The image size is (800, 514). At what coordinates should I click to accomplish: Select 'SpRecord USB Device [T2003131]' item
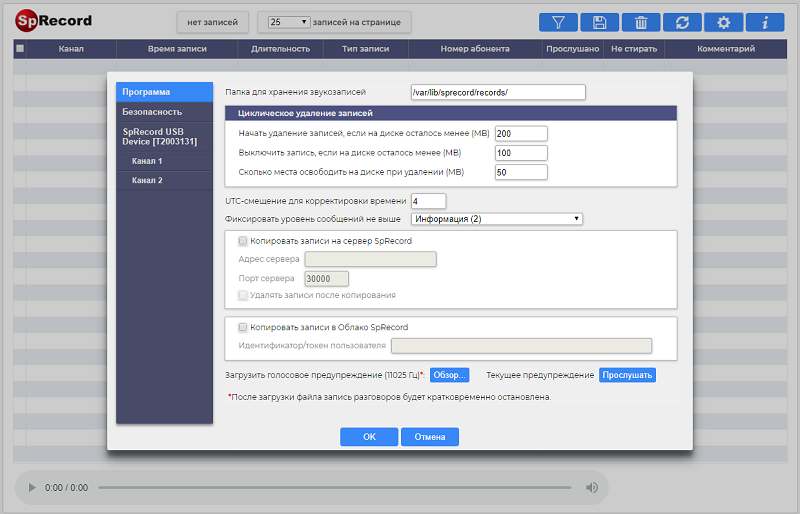pos(164,136)
